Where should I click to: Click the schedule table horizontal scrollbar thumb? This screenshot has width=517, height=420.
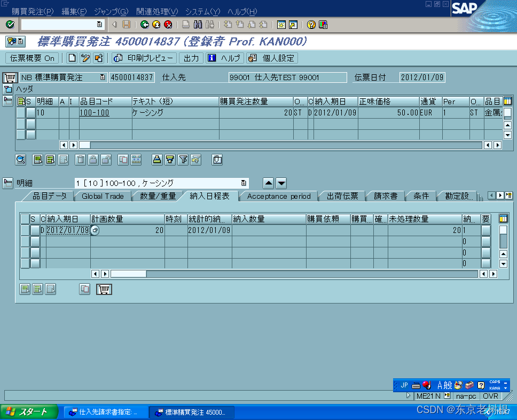(128, 274)
